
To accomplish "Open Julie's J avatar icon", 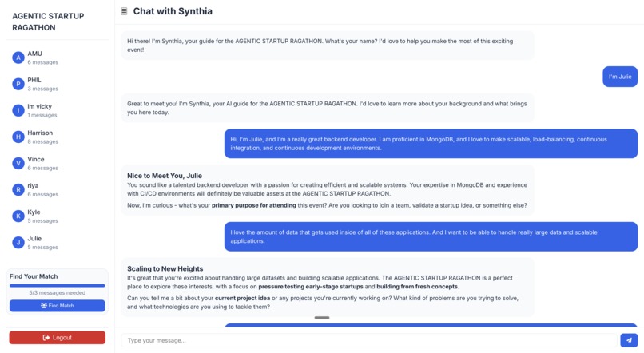I will tap(18, 243).
